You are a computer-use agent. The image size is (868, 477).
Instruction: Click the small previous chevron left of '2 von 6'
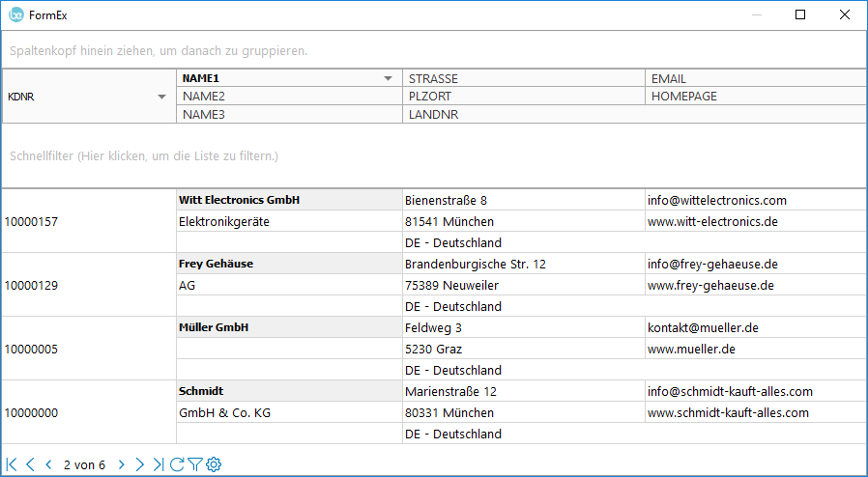point(48,464)
